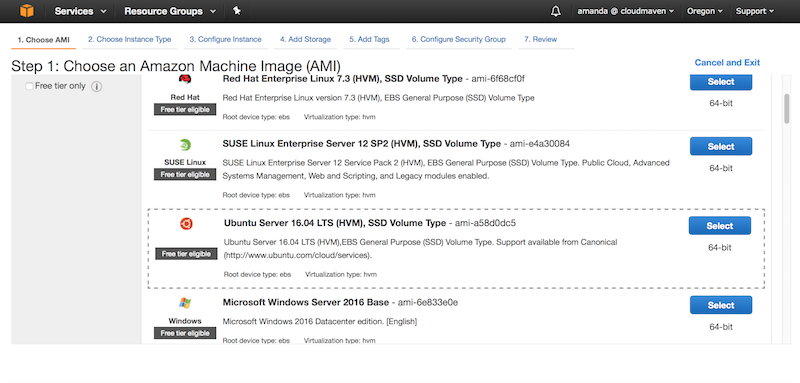Screen dimensions: 800x383
Task: Click the ami-a58d0dc5 identifier text
Action: click(485, 223)
